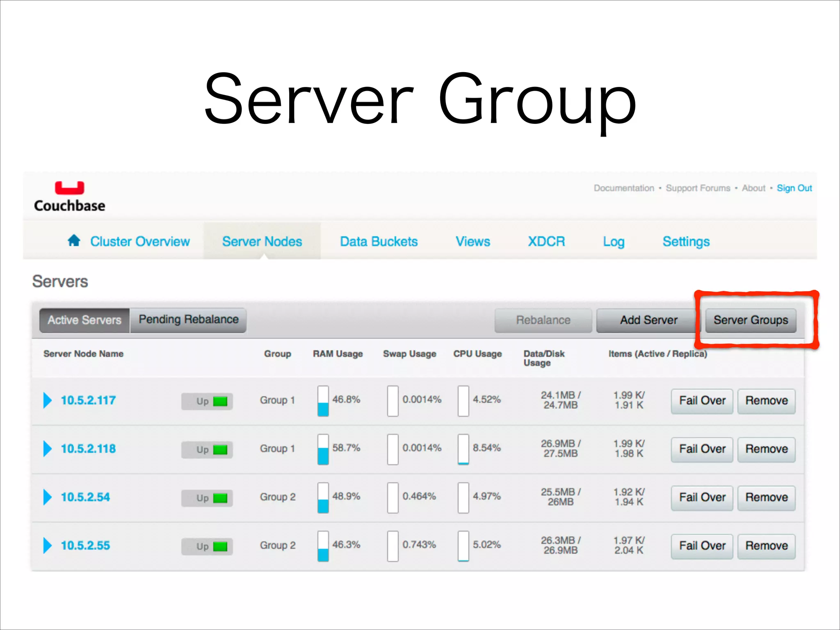Open the Views tab
Viewport: 840px width, 630px height.
coord(473,241)
